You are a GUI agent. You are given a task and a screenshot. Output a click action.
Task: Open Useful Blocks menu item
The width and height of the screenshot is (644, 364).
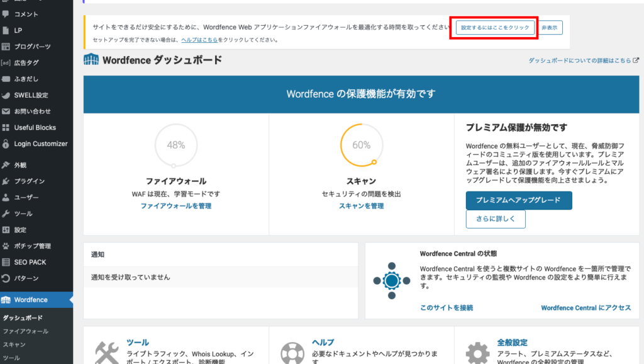36,127
